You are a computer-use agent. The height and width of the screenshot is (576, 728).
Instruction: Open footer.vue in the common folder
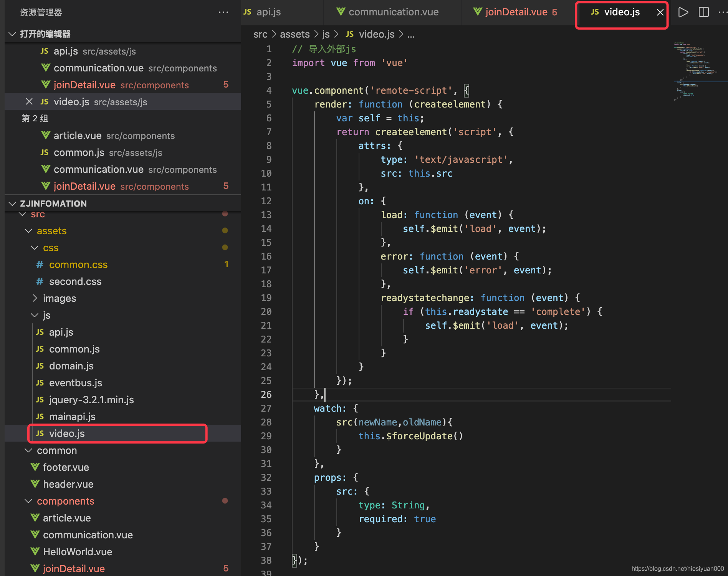click(123, 467)
